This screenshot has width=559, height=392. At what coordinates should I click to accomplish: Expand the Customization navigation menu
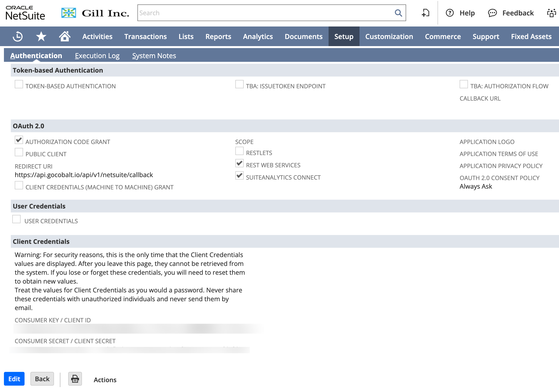(389, 37)
